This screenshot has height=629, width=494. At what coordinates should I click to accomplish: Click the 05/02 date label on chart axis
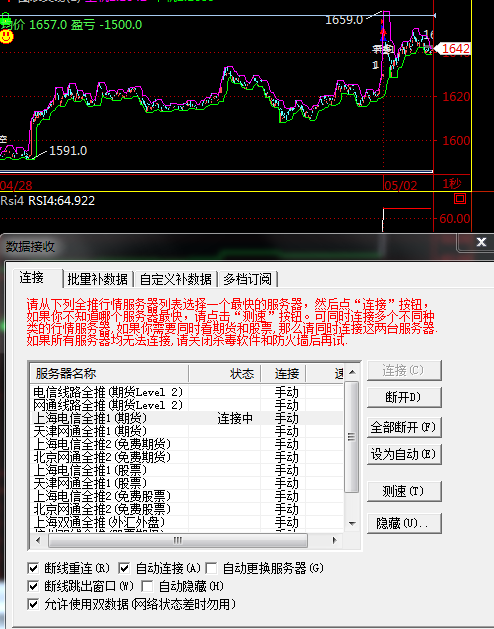(x=400, y=186)
